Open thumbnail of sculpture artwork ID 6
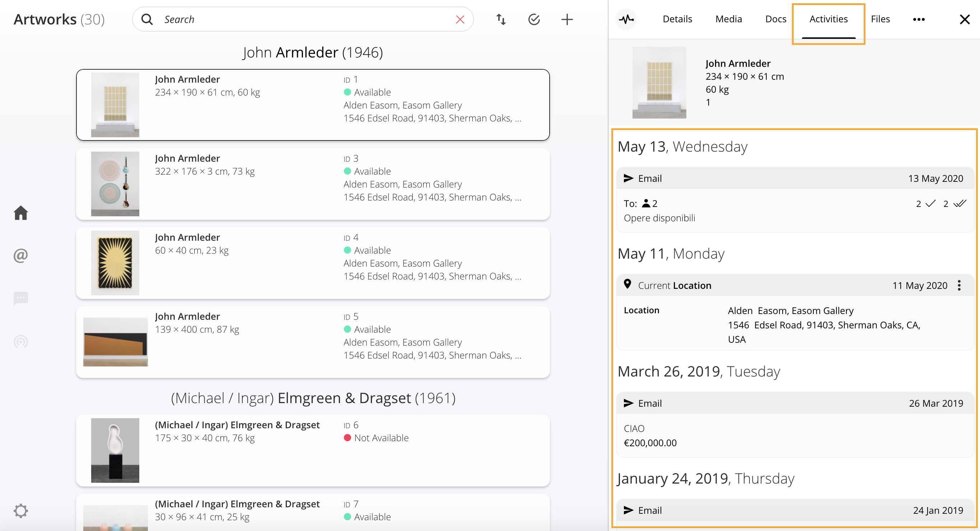Image resolution: width=980 pixels, height=531 pixels. (115, 450)
